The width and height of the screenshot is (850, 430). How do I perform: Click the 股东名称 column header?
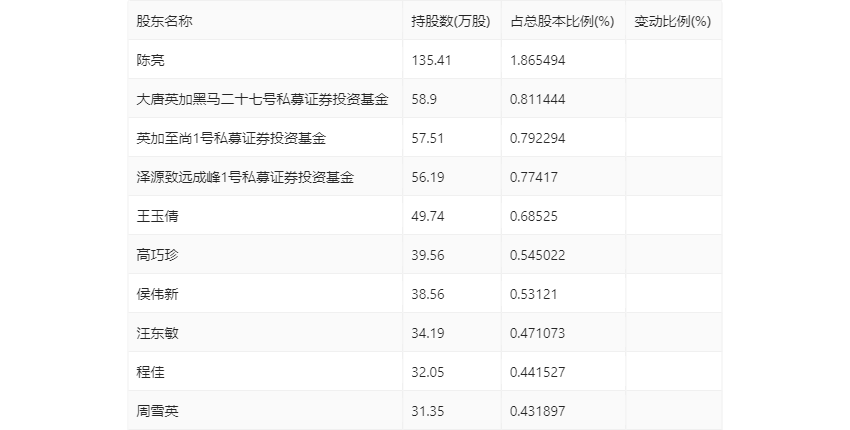164,21
